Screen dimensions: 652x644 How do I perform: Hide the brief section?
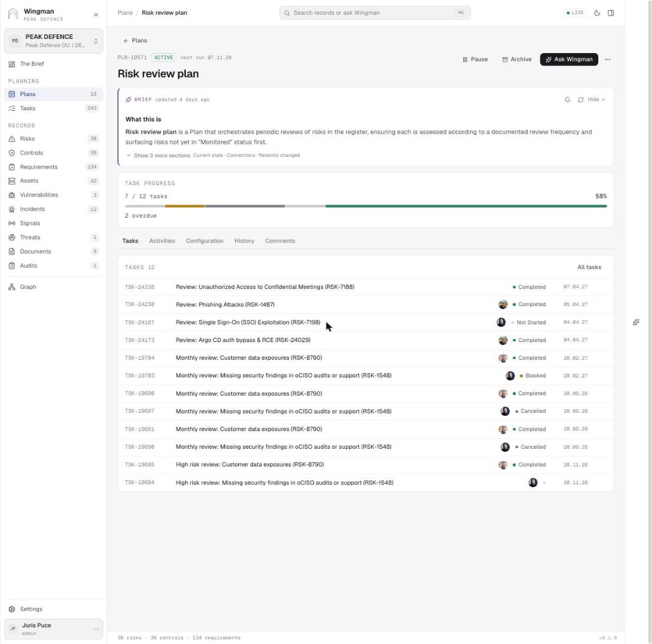597,100
